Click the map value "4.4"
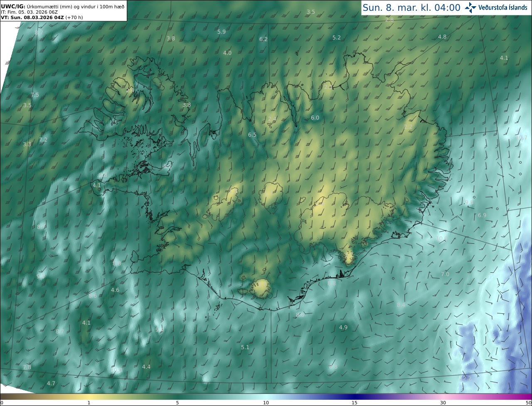The image size is (532, 406). tap(146, 367)
